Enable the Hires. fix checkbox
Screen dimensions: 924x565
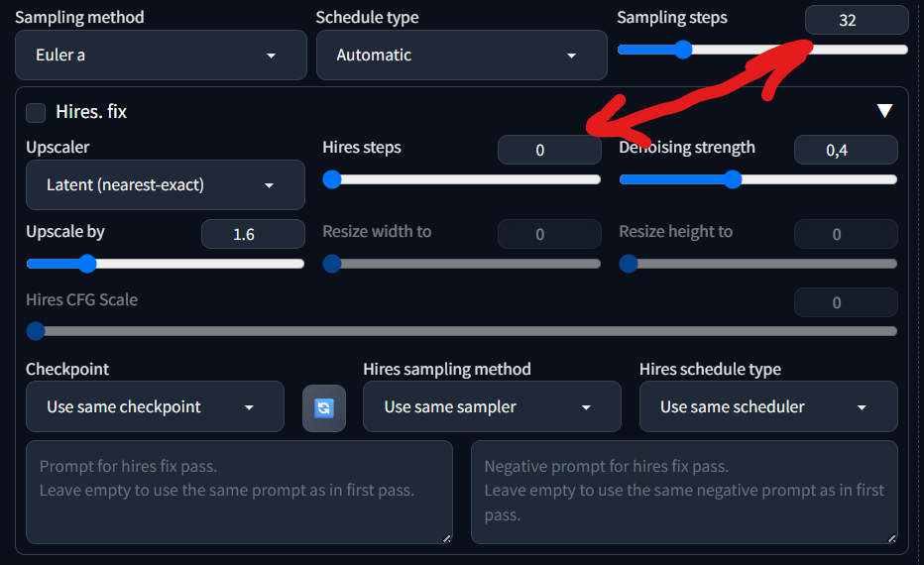(36, 112)
